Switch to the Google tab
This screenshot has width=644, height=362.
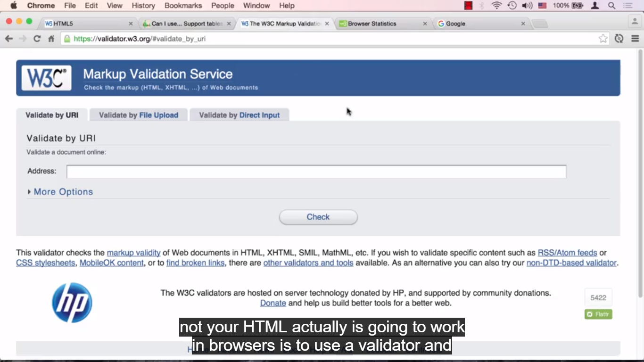480,24
